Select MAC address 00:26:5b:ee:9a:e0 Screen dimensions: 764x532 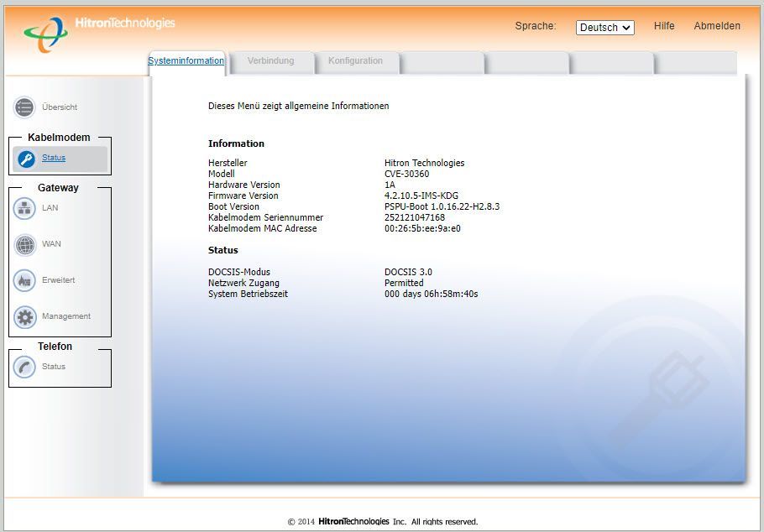pyautogui.click(x=422, y=228)
